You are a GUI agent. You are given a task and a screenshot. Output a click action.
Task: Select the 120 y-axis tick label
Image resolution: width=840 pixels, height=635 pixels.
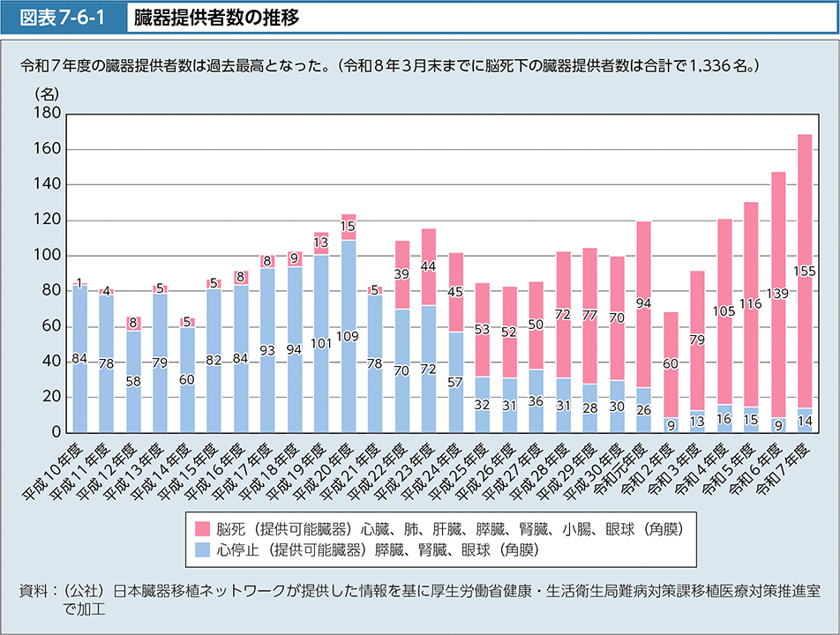[x=48, y=220]
